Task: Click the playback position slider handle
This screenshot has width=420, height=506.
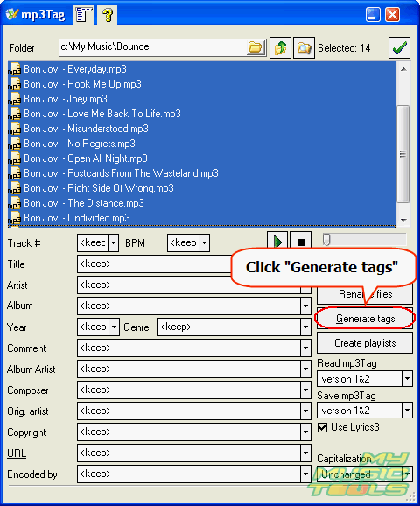Action: (326, 240)
